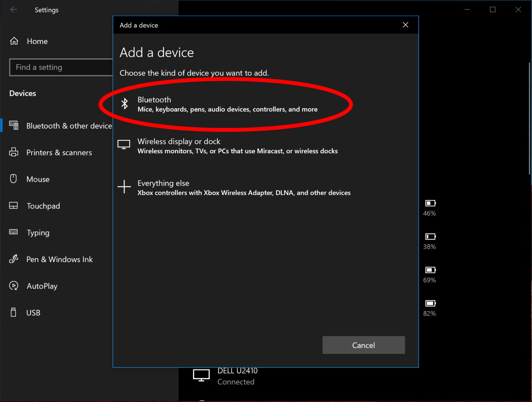The width and height of the screenshot is (532, 402).
Task: Open Printers & scanners settings
Action: coord(59,153)
